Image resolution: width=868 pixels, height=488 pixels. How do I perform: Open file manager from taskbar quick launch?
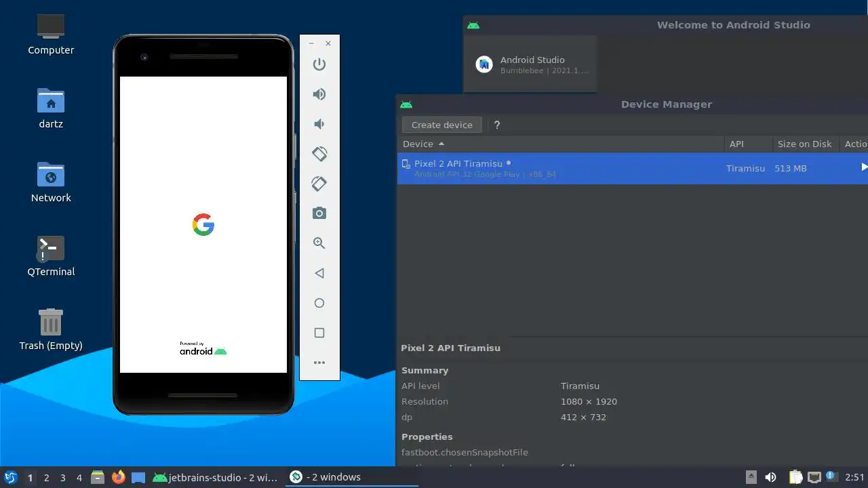click(x=98, y=477)
